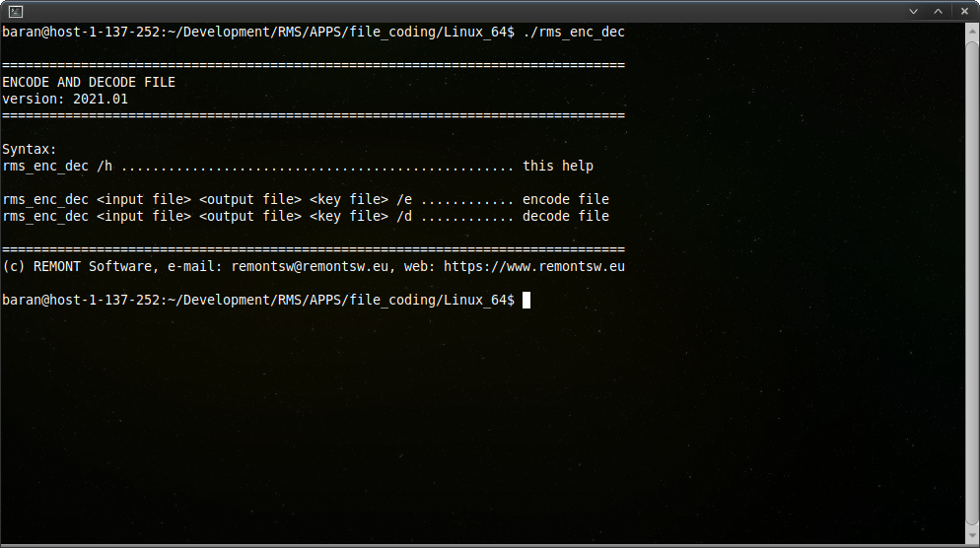Image resolution: width=980 pixels, height=548 pixels.
Task: Click the scrollbar down arrow
Action: 972,536
